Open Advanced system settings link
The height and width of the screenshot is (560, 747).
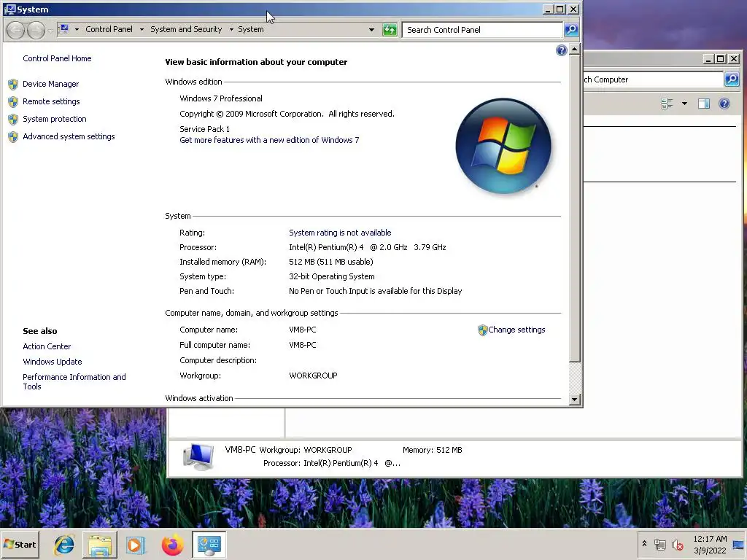coord(69,136)
